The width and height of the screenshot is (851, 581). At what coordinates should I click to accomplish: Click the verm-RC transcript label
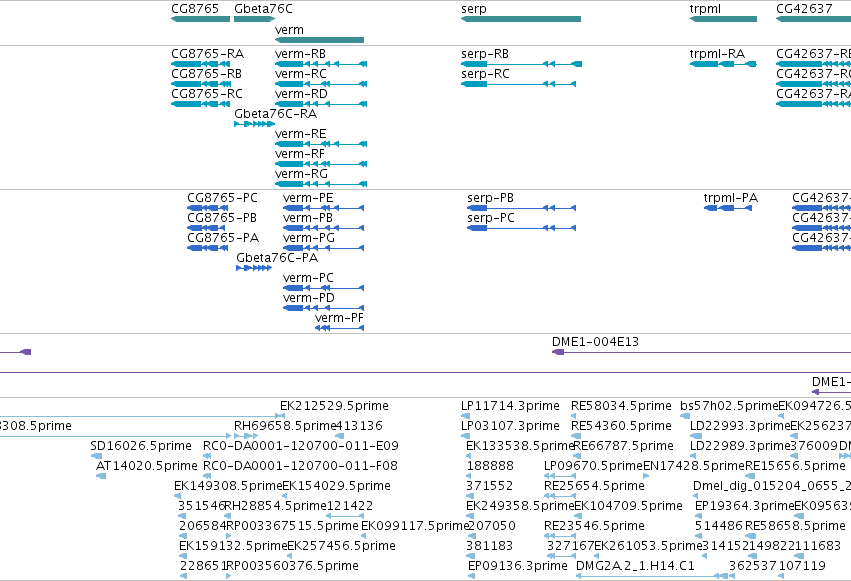(301, 74)
